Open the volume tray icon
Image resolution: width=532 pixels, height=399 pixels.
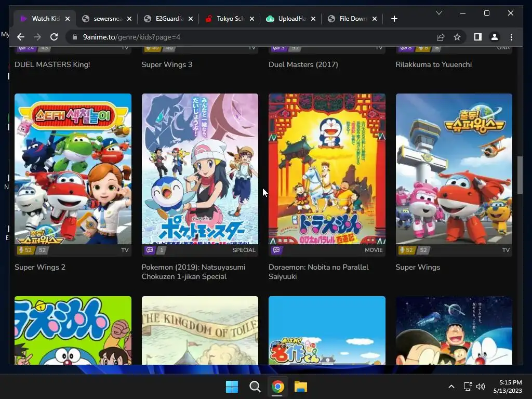click(x=481, y=387)
